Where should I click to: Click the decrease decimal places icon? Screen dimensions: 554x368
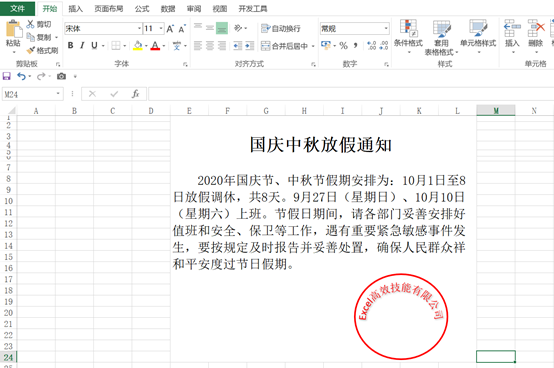point(384,46)
